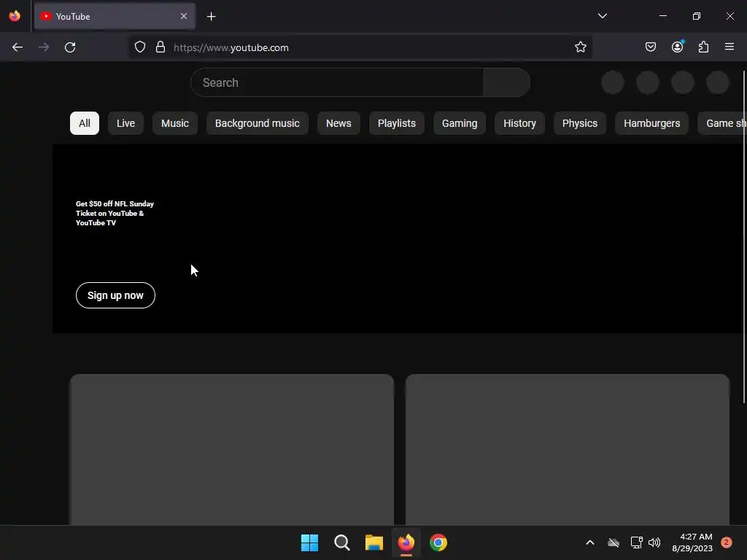Open Windows taskbar search
Screen dimensions: 747x560
click(x=342, y=542)
